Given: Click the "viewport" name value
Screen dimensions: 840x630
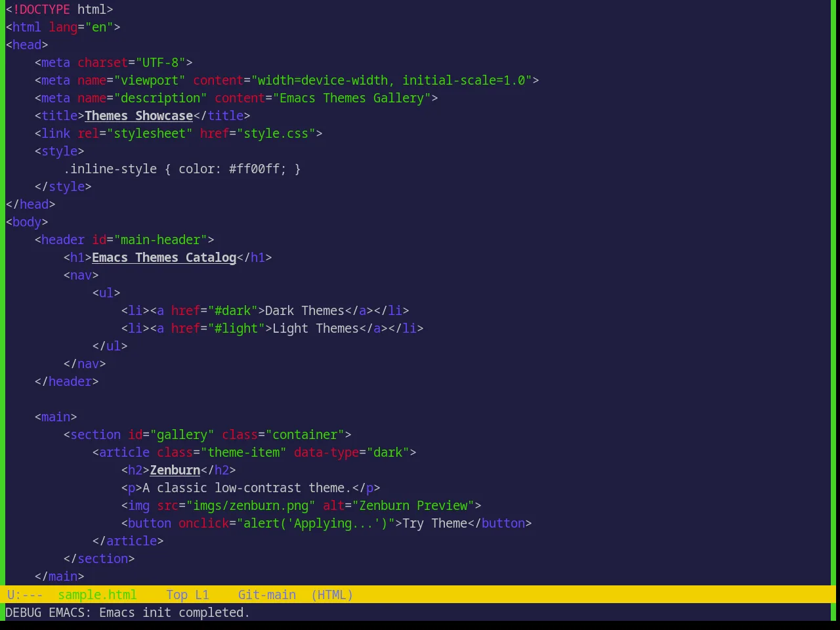Looking at the screenshot, I should (x=150, y=80).
